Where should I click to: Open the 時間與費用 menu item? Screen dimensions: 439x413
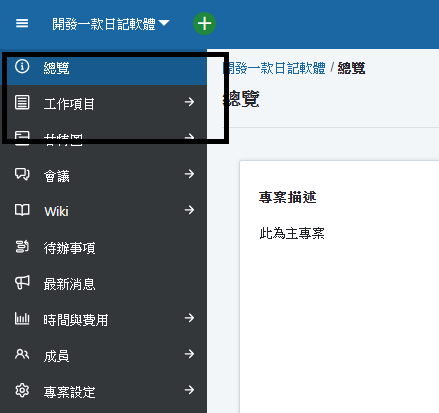103,318
